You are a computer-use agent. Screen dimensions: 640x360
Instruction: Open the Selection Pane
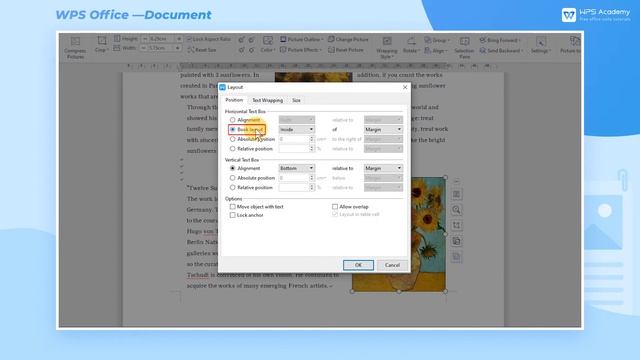point(464,47)
